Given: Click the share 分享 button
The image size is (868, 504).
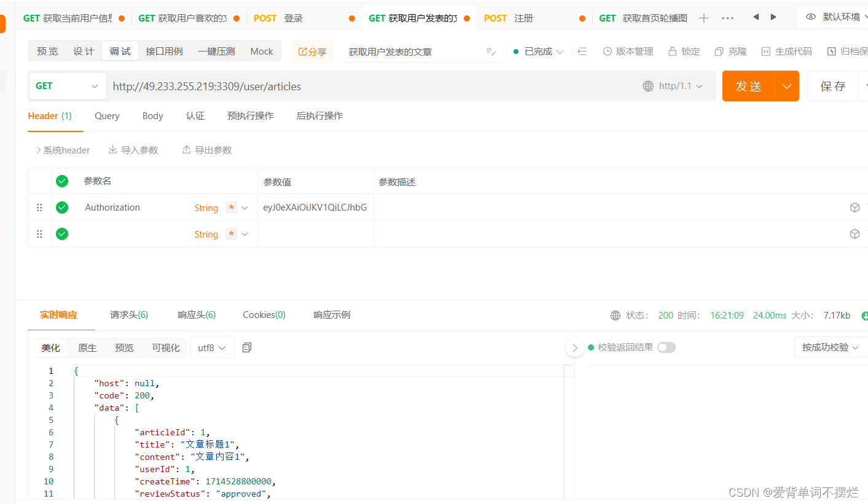Looking at the screenshot, I should [312, 52].
